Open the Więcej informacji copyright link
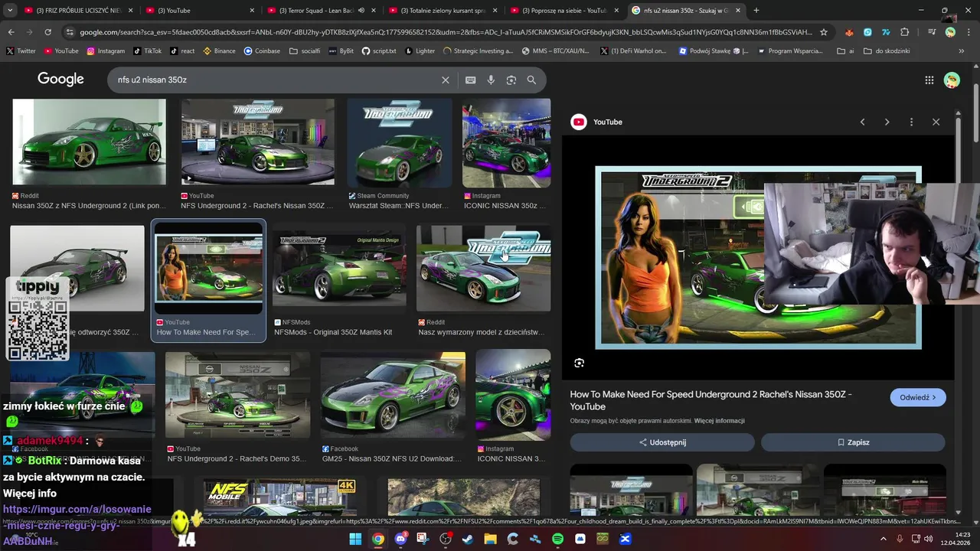980x551 pixels. pyautogui.click(x=719, y=421)
